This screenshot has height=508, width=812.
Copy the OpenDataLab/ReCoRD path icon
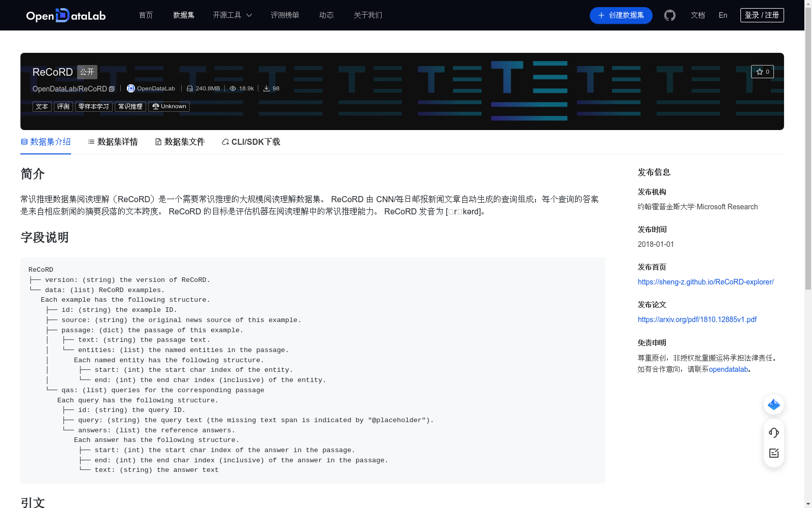coord(112,89)
